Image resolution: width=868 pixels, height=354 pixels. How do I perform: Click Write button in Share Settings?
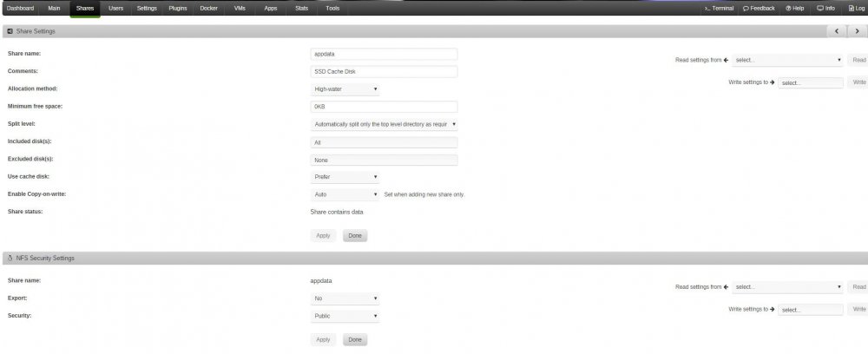coord(858,82)
